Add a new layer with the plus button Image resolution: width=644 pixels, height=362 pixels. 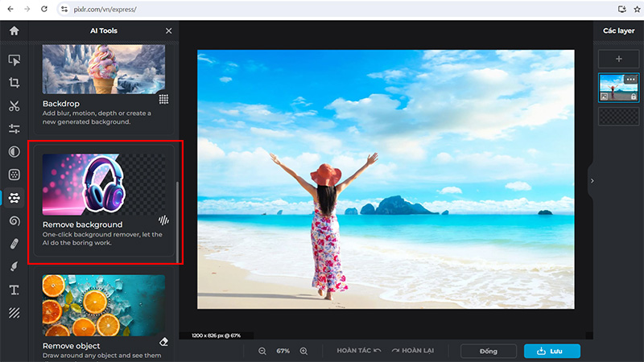618,59
